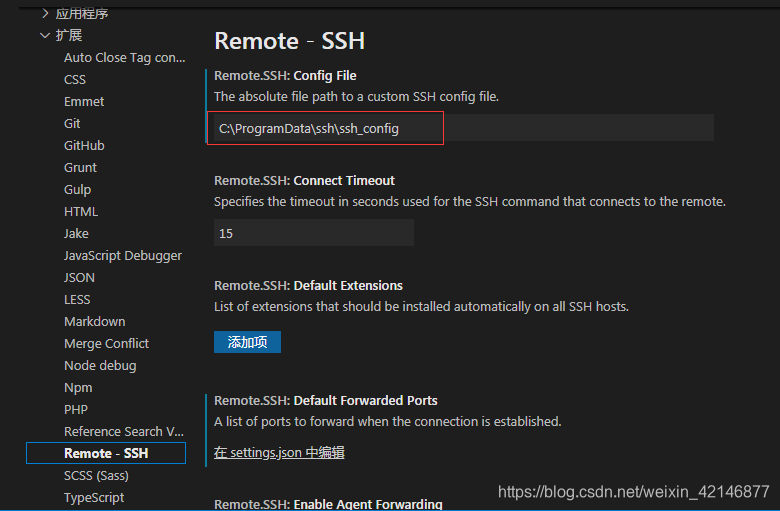The image size is (780, 511).
Task: Open 在 settings.json 中编辑 link
Action: tap(279, 452)
